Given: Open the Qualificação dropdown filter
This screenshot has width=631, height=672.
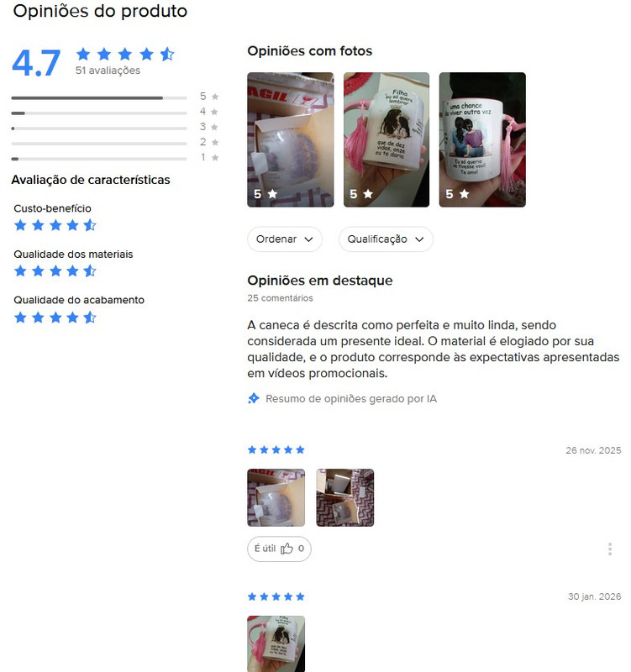Looking at the screenshot, I should 386,239.
